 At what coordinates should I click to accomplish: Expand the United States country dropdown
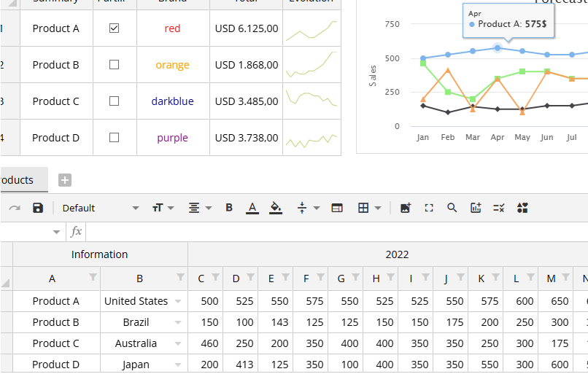click(x=179, y=301)
